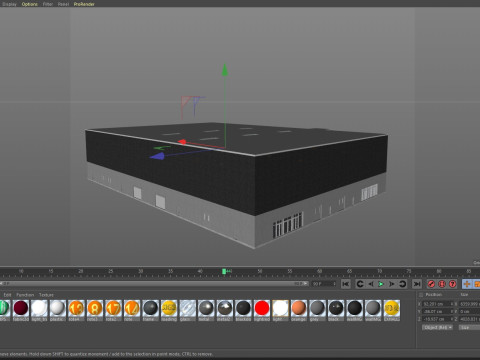Open the Panel viewport menu
Image resolution: width=480 pixels, height=360 pixels.
coord(63,4)
